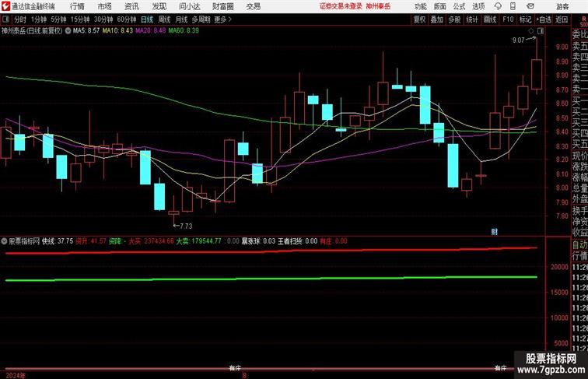This screenshot has height=379, width=588.
Task: Click the 7.73 low price label
Action: point(186,226)
